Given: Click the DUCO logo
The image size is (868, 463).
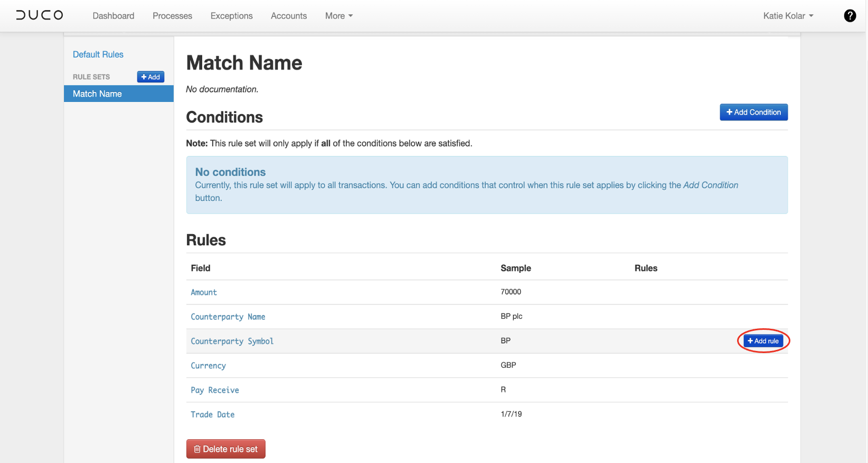Looking at the screenshot, I should pos(40,15).
